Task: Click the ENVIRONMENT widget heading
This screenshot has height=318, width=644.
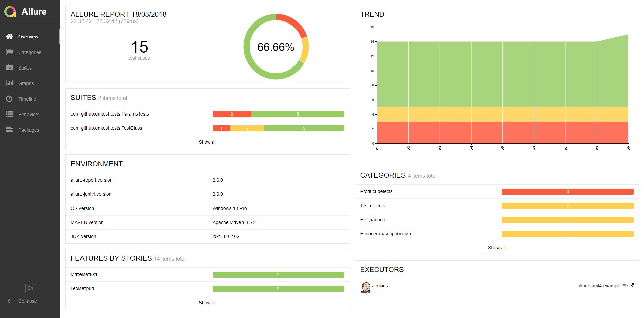Action: 97,164
